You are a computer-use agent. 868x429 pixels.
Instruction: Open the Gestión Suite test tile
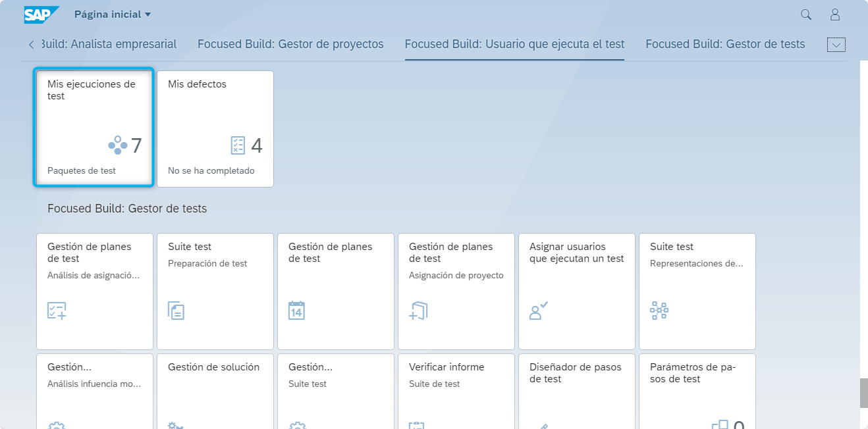336,391
